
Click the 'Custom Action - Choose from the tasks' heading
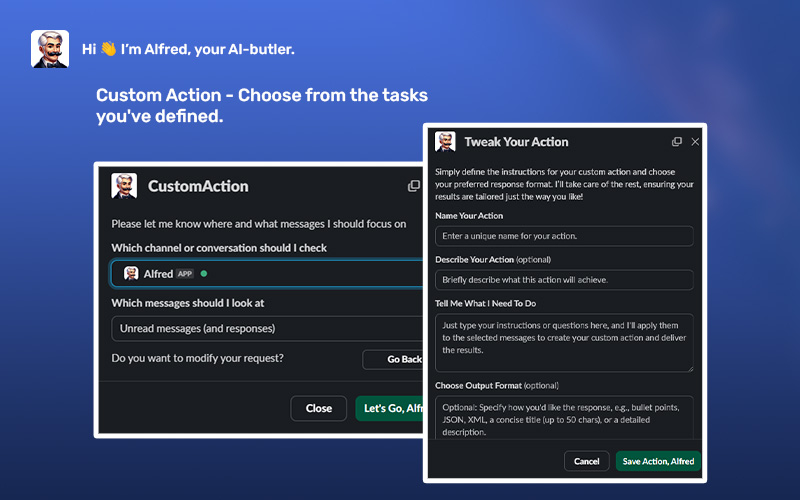coord(262,95)
